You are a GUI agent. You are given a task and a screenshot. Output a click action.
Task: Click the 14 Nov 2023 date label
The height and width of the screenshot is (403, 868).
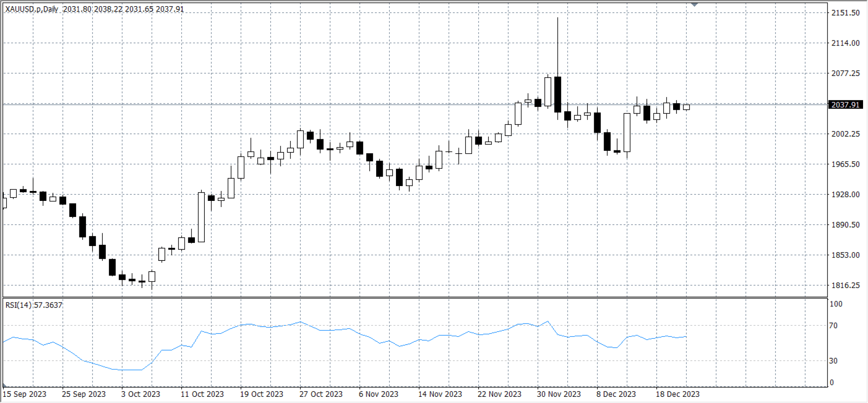click(x=440, y=394)
